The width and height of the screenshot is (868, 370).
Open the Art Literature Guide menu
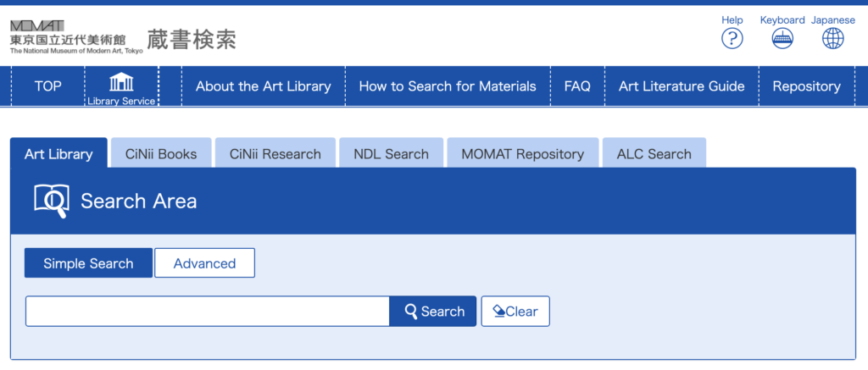682,86
